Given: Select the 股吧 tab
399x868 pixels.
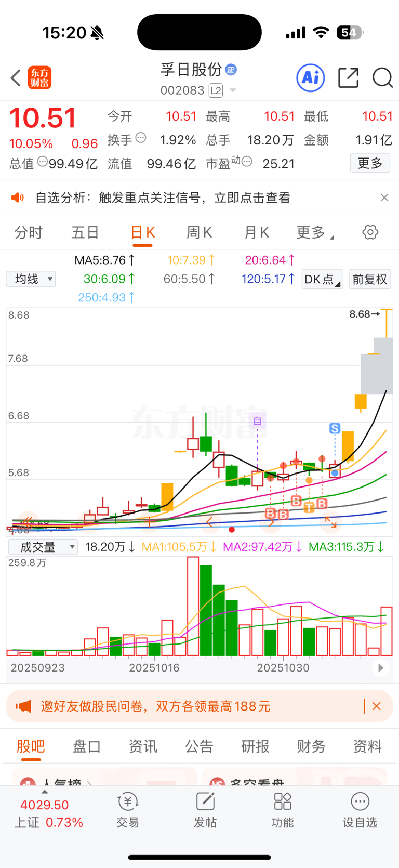Looking at the screenshot, I should pyautogui.click(x=31, y=746).
